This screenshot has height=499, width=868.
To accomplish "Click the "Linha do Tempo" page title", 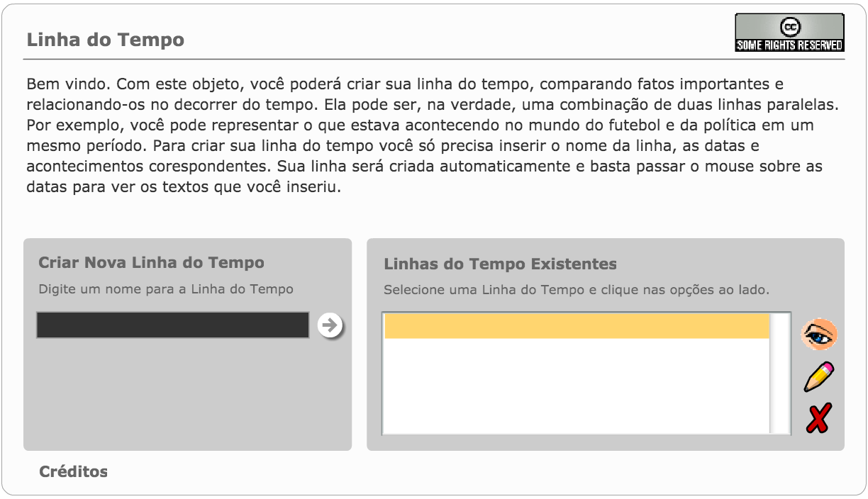I will click(105, 40).
